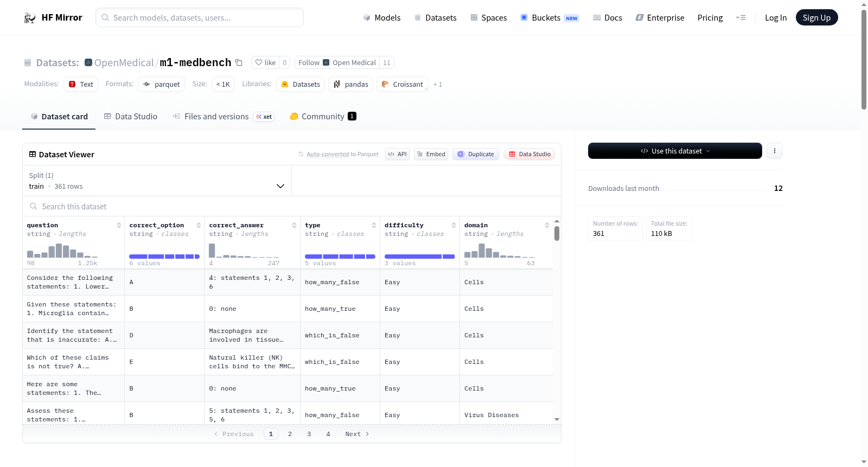Copy dataset name with copy icon
This screenshot has height=467, width=868.
tap(239, 62)
